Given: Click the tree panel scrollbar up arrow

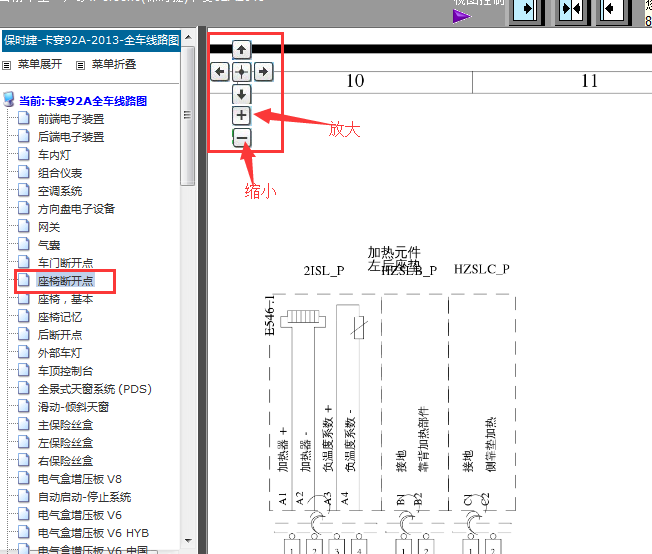Looking at the screenshot, I should coord(188,37).
